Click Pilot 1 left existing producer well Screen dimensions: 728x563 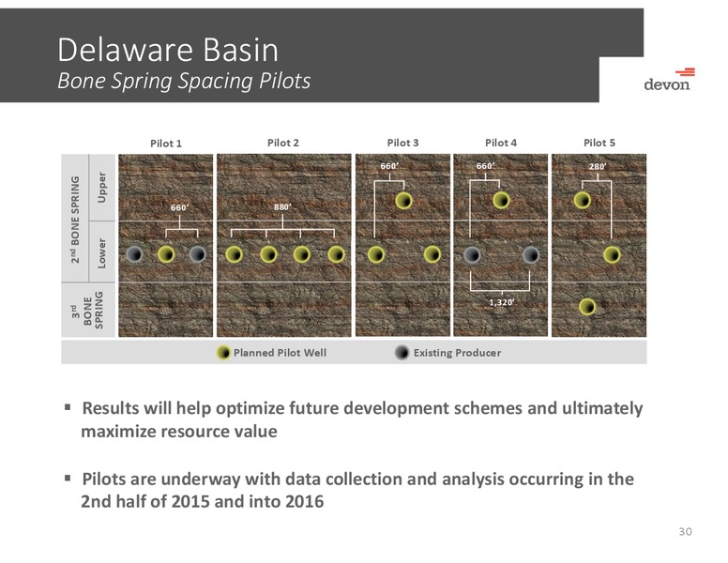click(x=135, y=254)
